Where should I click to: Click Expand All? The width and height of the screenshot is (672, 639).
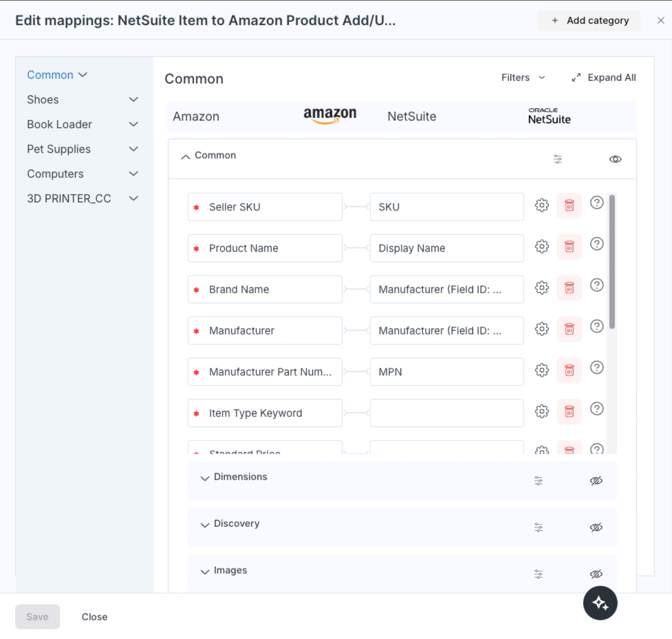pyautogui.click(x=604, y=78)
